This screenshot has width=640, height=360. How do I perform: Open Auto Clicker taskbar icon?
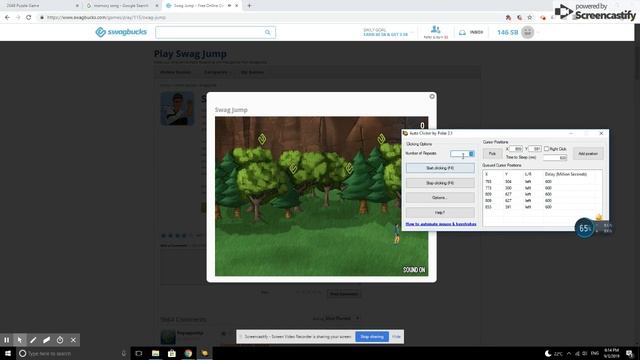[204, 353]
